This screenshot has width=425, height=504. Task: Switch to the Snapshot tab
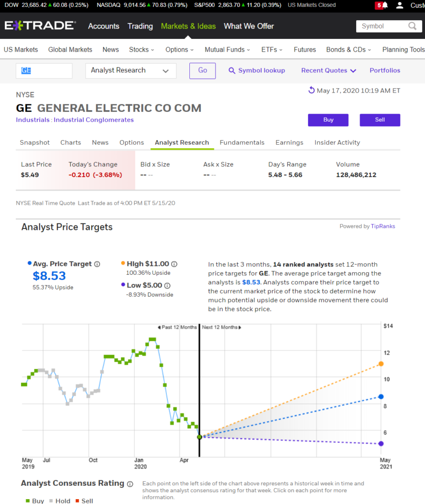pos(35,142)
